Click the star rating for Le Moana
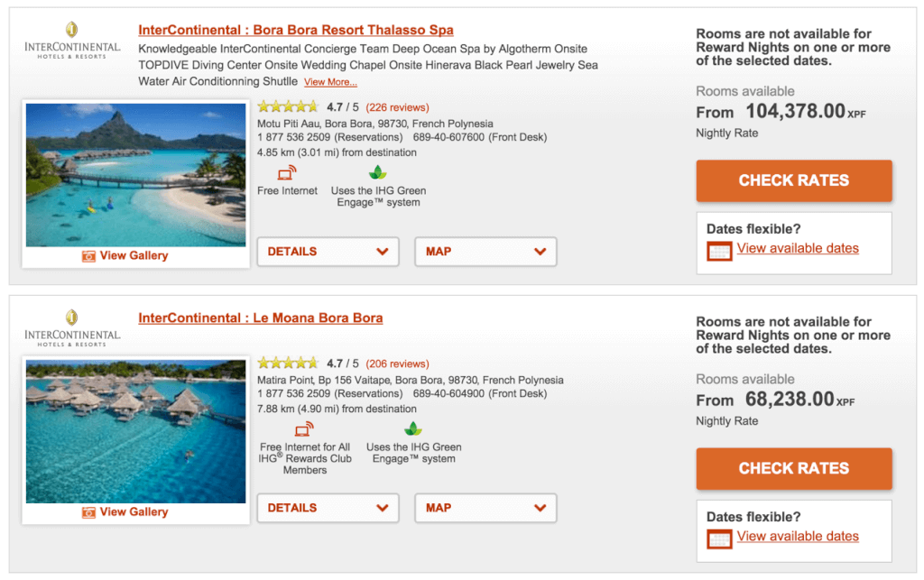 coord(288,364)
